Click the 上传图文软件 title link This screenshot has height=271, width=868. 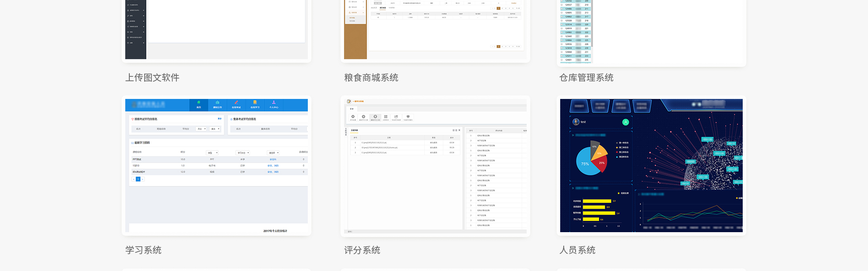tap(152, 78)
